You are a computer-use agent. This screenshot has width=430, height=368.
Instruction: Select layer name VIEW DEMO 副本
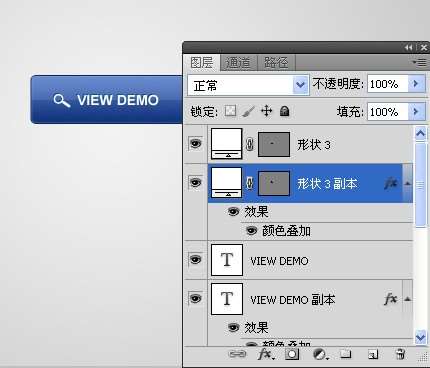pyautogui.click(x=293, y=300)
